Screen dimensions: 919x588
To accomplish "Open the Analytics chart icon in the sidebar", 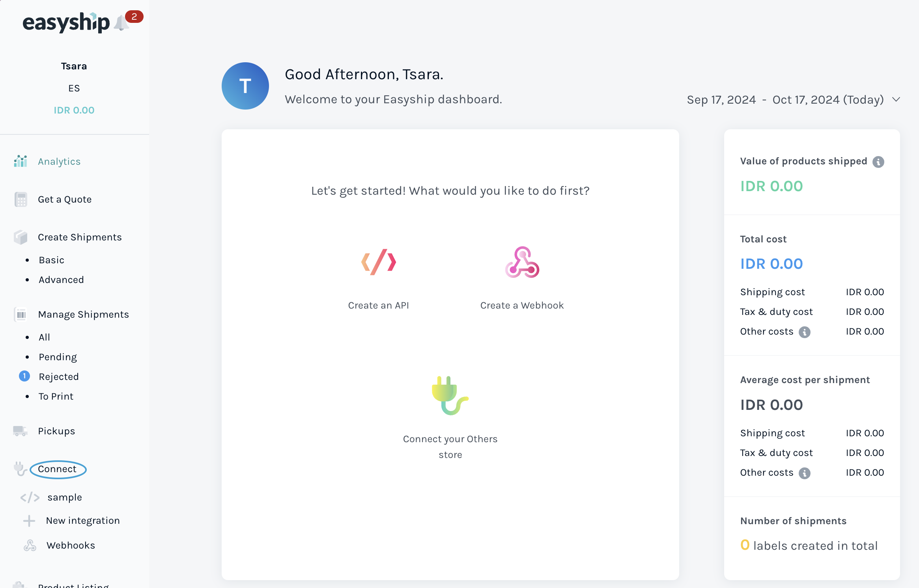I will pos(21,161).
